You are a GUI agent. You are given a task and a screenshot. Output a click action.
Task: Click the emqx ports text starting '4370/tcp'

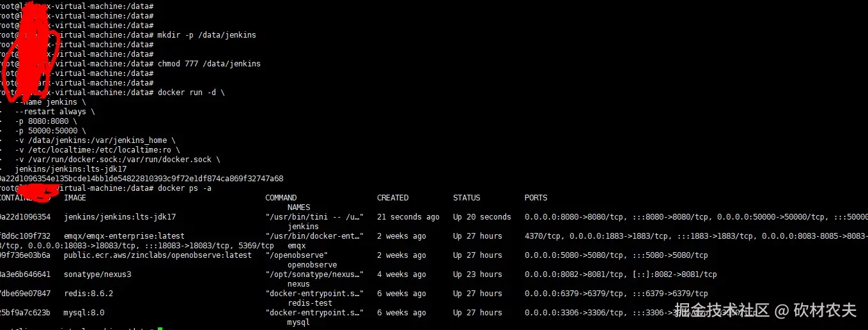click(x=696, y=236)
